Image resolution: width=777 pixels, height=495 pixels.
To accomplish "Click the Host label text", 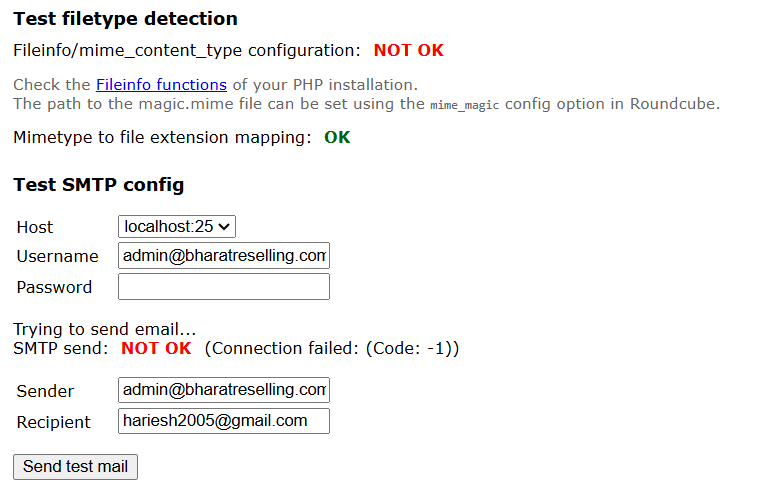I will (x=35, y=228).
